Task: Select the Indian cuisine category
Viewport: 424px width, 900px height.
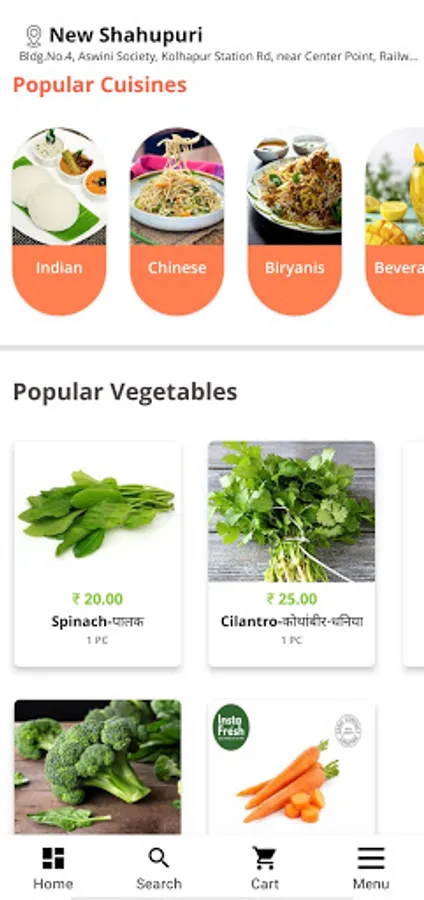Action: [59, 221]
